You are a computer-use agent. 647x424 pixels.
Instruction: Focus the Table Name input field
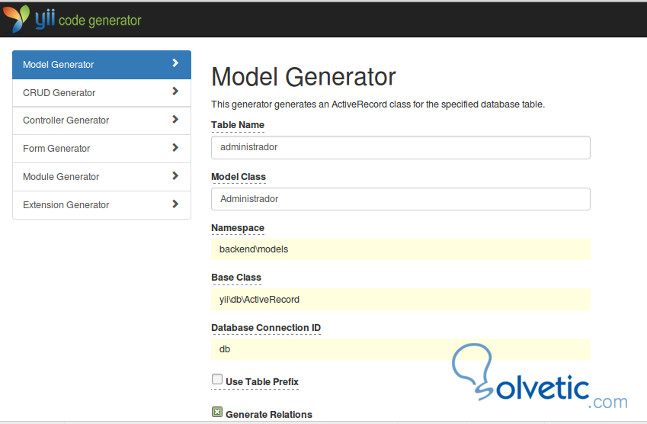point(400,147)
